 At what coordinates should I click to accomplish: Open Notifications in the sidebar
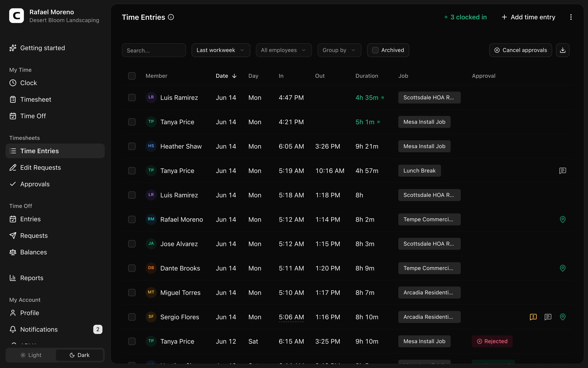coord(55,329)
